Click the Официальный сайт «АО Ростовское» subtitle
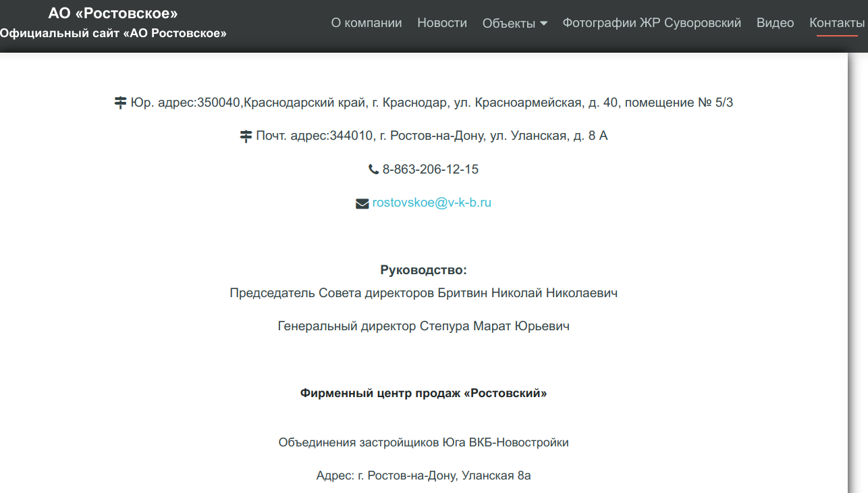Image resolution: width=868 pixels, height=493 pixels. 113,33
